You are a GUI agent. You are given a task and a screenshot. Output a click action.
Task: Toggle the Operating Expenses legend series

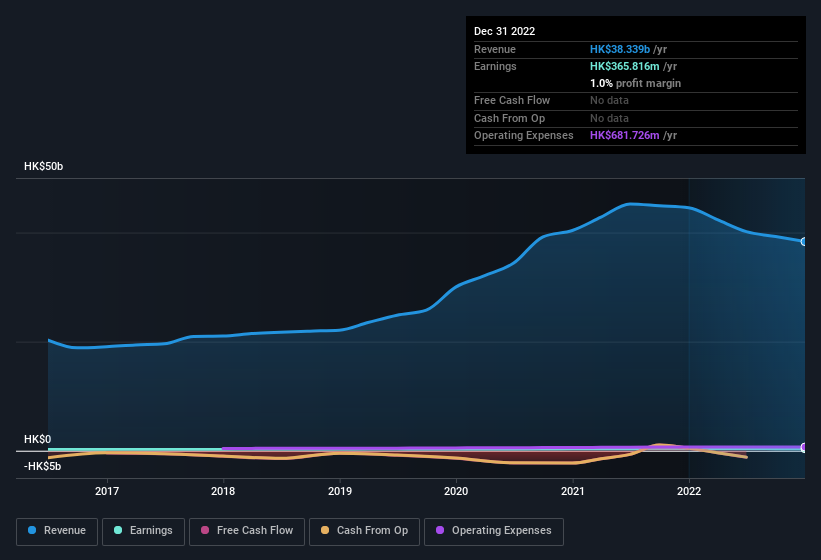pos(494,531)
